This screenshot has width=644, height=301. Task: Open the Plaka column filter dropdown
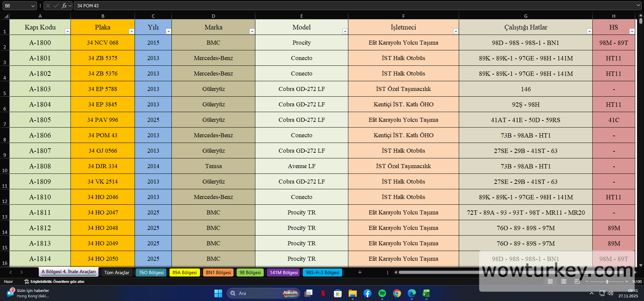(132, 32)
